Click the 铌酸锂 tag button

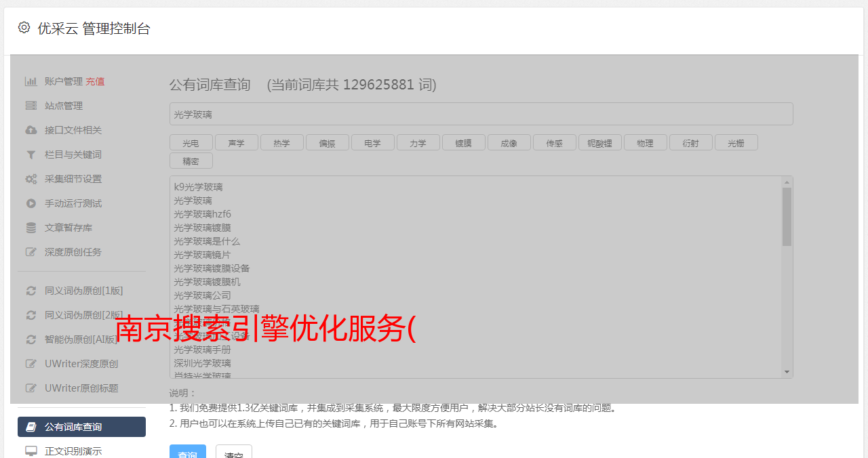pyautogui.click(x=599, y=142)
